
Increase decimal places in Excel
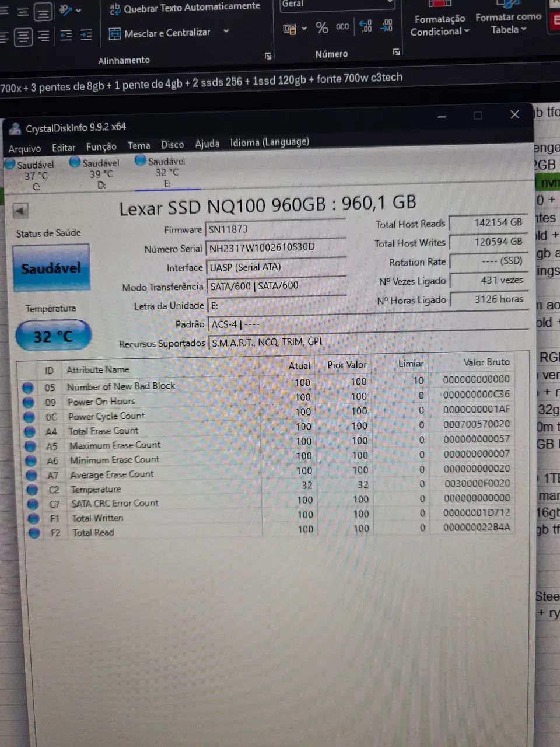click(x=366, y=26)
